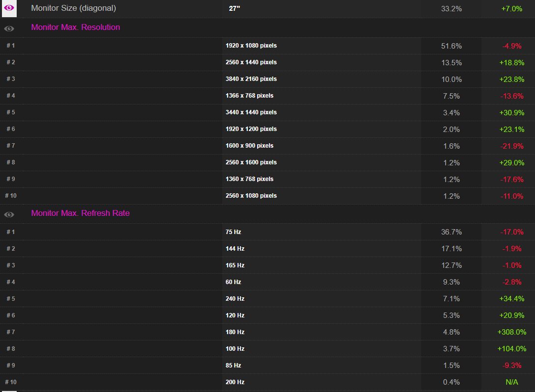Toggle eye icon beside Monitor Max. Refresh Rate
535x392 pixels.
coord(9,214)
